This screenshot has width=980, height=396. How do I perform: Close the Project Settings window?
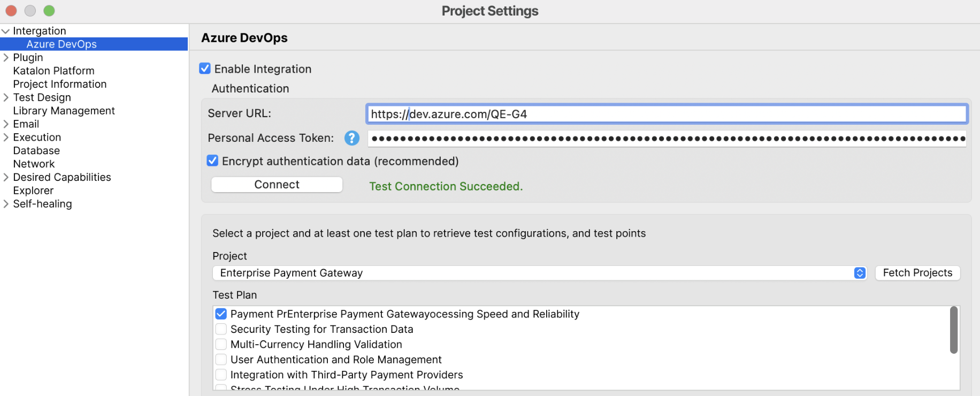tap(11, 11)
